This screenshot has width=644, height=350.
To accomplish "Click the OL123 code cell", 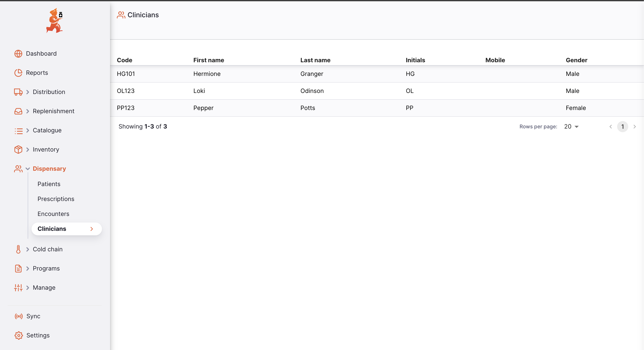I will 126,91.
